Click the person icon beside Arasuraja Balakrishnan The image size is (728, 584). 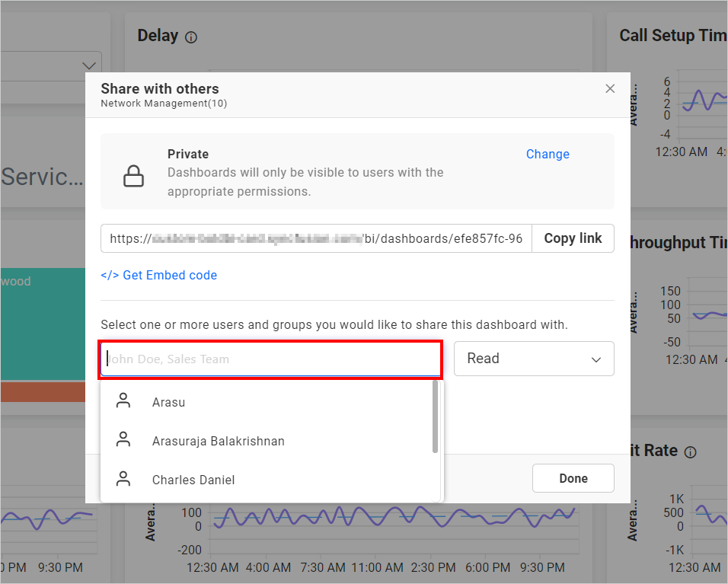pyautogui.click(x=123, y=439)
